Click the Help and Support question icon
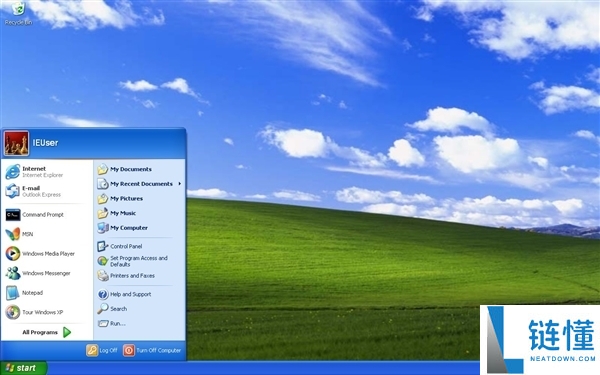This screenshot has height=375, width=600. point(103,294)
